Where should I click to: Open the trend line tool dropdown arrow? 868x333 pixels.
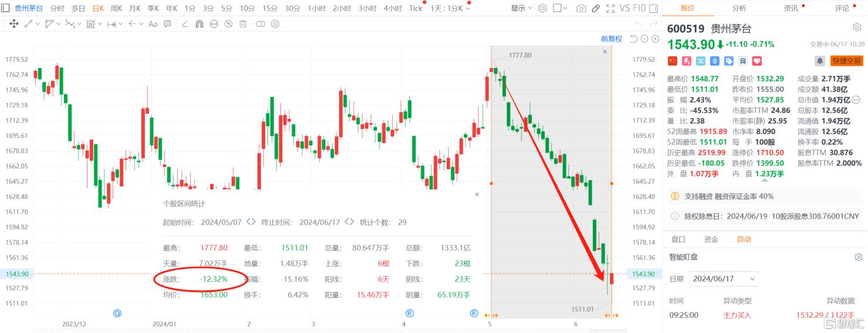tap(38, 24)
